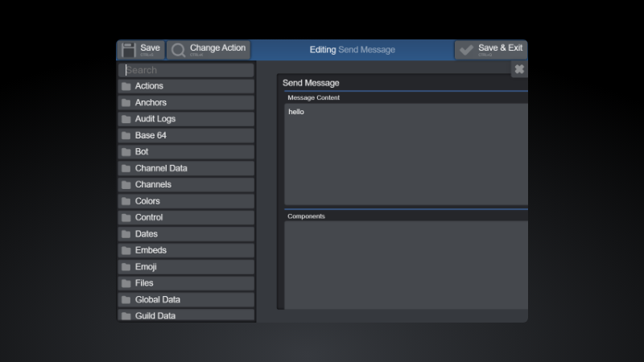
Task: Select the Embeds category
Action: pyautogui.click(x=151, y=250)
